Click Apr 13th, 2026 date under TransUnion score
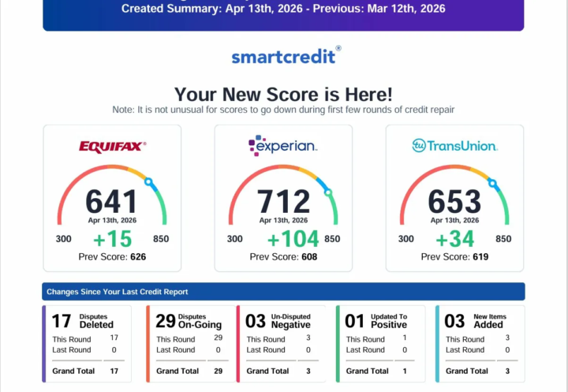 pyautogui.click(x=454, y=220)
